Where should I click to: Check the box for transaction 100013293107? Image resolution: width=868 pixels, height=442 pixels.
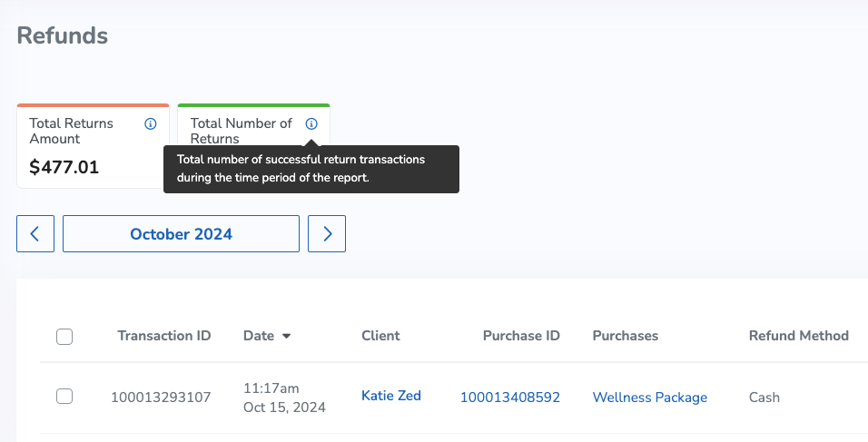pyautogui.click(x=64, y=396)
